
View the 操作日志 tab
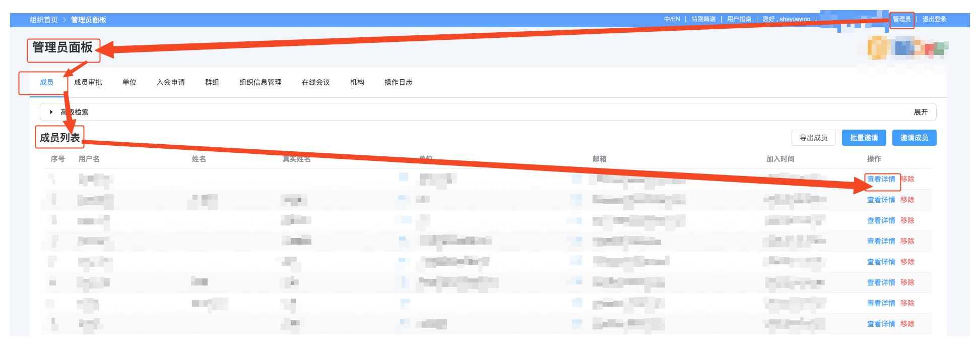coord(399,82)
